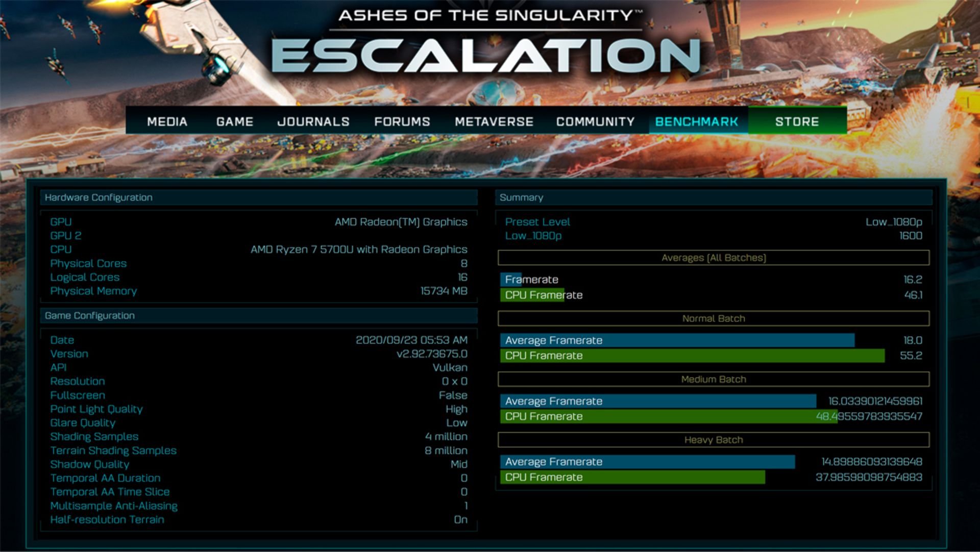Click the value 16.03390121459961
The width and height of the screenshot is (980, 552).
click(875, 401)
